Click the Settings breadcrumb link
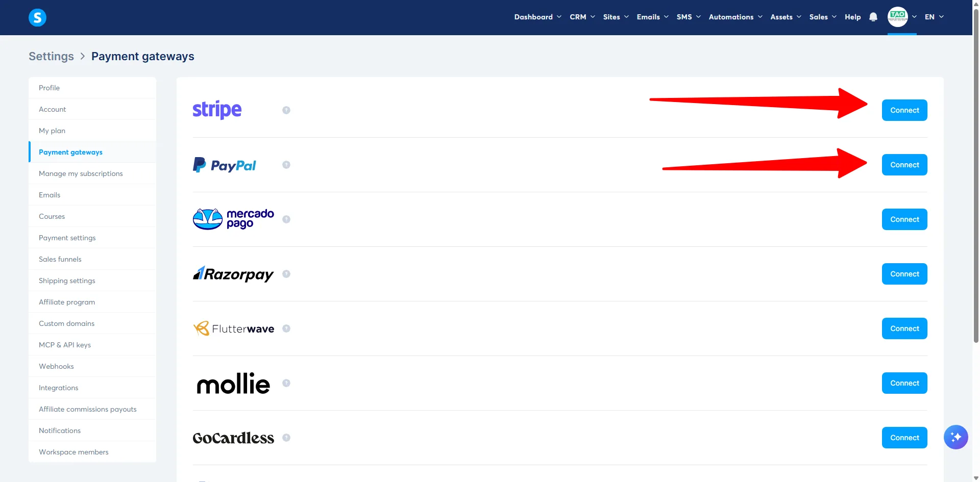980x482 pixels. (51, 56)
